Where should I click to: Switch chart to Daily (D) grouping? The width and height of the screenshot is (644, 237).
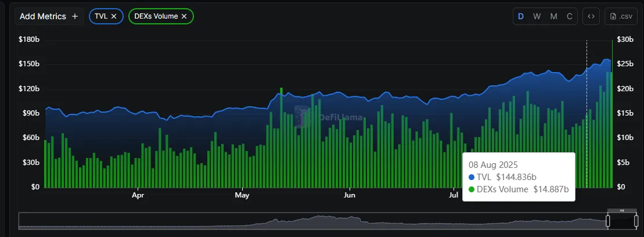[520, 16]
